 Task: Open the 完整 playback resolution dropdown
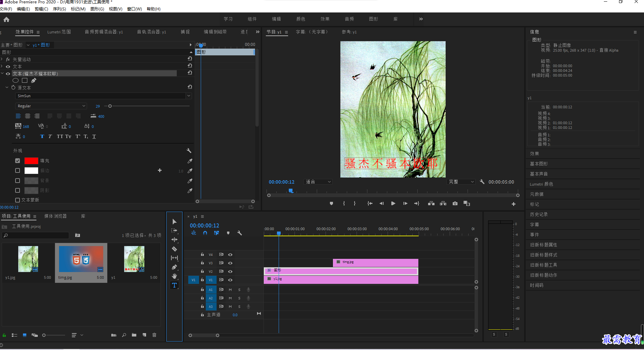tap(461, 182)
